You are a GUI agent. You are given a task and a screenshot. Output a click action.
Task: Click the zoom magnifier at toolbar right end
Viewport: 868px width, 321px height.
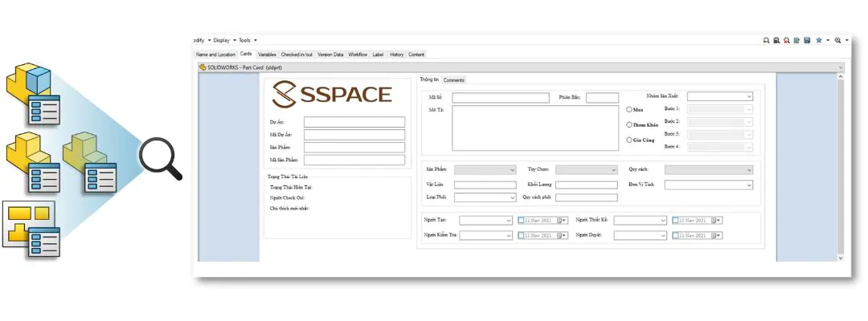click(x=837, y=40)
